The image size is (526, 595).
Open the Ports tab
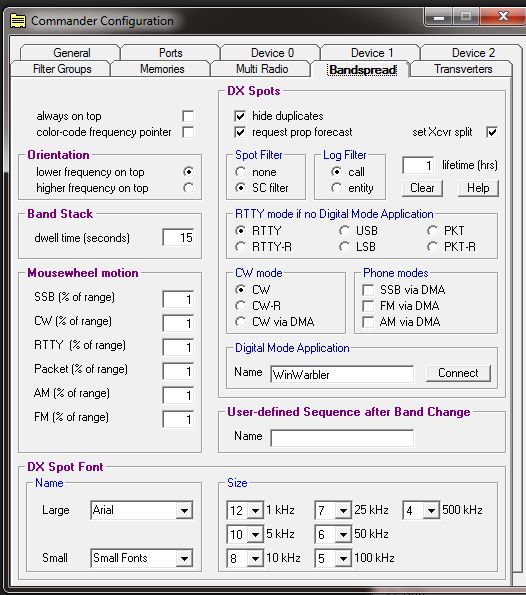170,52
